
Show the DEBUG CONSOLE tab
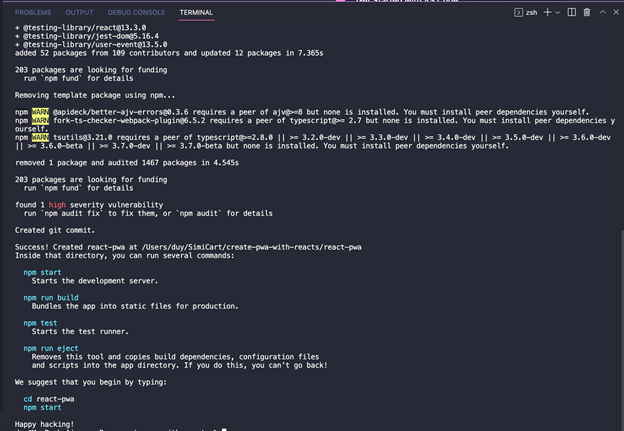pos(136,12)
